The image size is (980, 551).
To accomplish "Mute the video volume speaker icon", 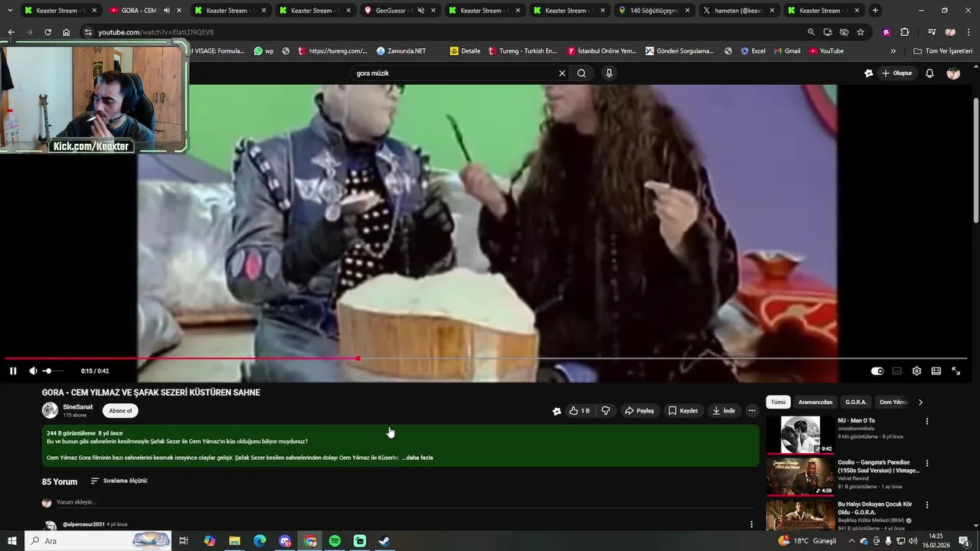I will pyautogui.click(x=33, y=371).
